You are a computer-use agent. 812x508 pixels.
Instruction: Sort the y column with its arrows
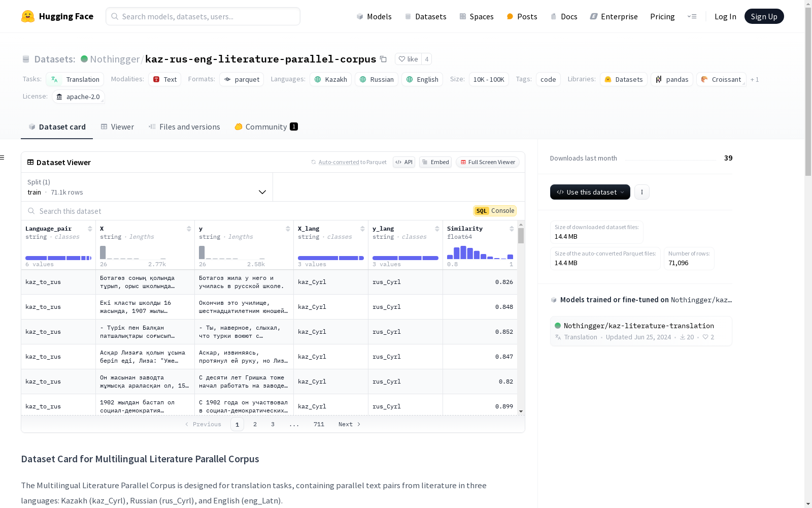288,229
